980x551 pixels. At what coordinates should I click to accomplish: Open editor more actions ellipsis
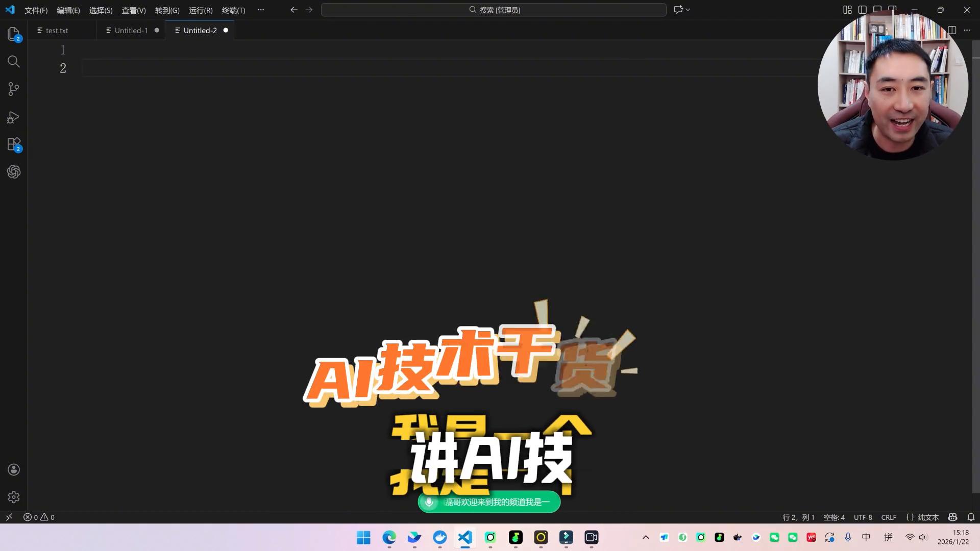967,30
